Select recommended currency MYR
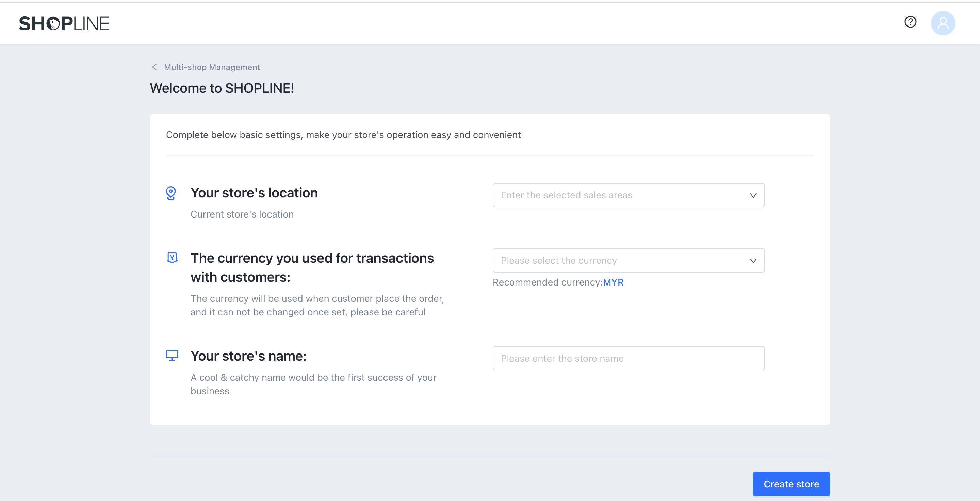The width and height of the screenshot is (980, 501). (613, 282)
